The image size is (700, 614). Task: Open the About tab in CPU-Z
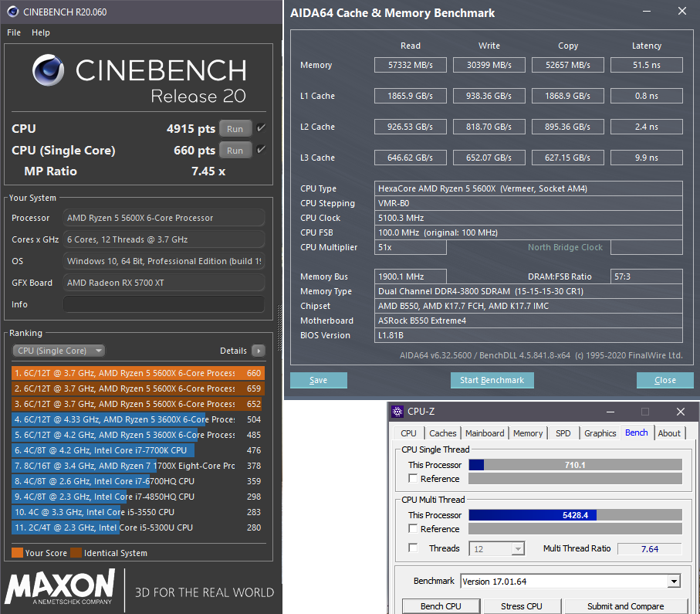click(669, 433)
